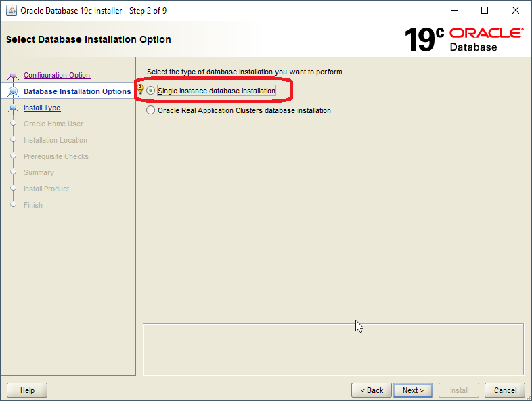Viewport: 532px width, 401px height.
Task: Click the empty message area at bottom
Action: pos(333,349)
